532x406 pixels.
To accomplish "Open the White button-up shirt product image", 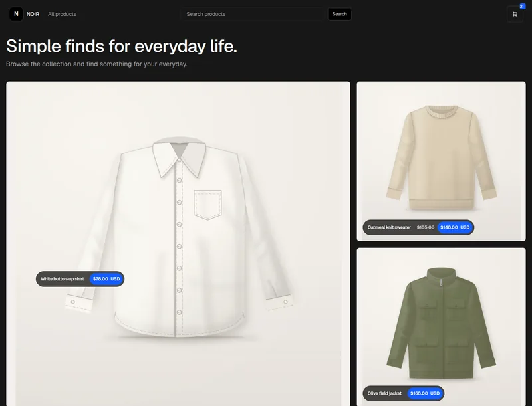I will pos(178,243).
